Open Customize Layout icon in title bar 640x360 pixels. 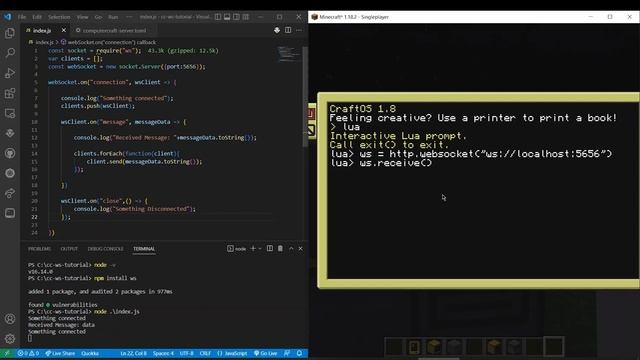[x=246, y=17]
